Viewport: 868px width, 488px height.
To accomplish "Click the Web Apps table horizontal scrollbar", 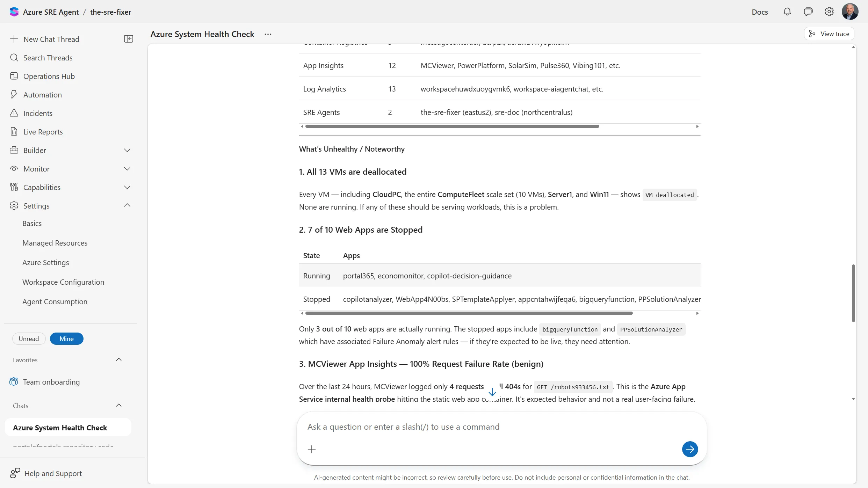I will point(469,313).
